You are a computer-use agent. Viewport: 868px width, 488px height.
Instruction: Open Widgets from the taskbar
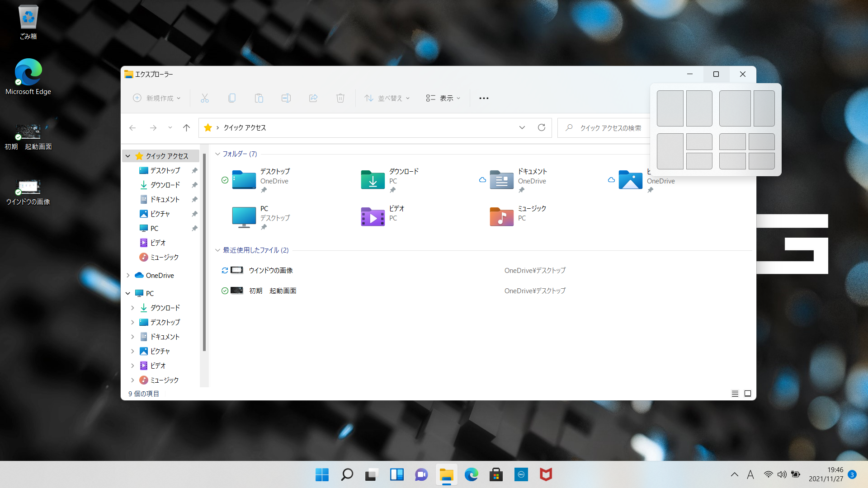[x=396, y=474]
